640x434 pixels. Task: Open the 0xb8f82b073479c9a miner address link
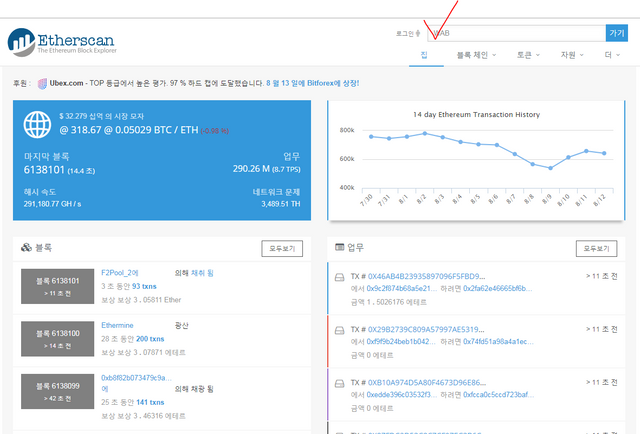pos(136,378)
